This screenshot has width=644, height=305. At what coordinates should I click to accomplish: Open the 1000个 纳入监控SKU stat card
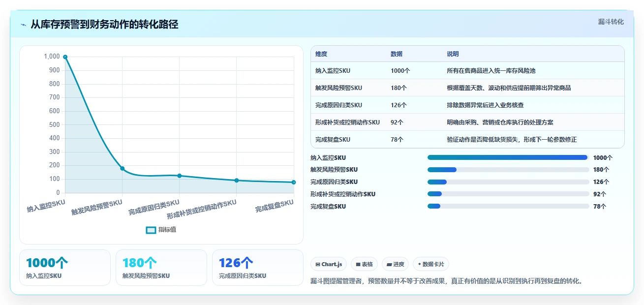tap(65, 268)
